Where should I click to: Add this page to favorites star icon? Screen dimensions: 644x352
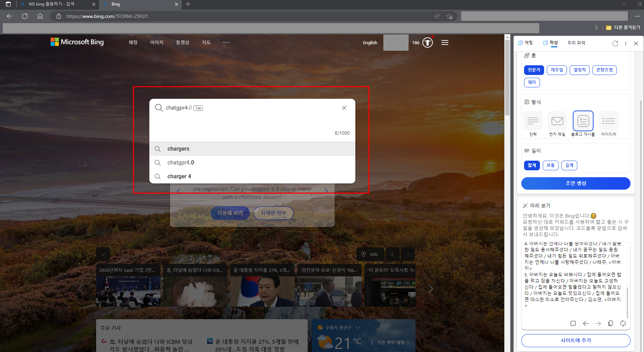point(449,16)
